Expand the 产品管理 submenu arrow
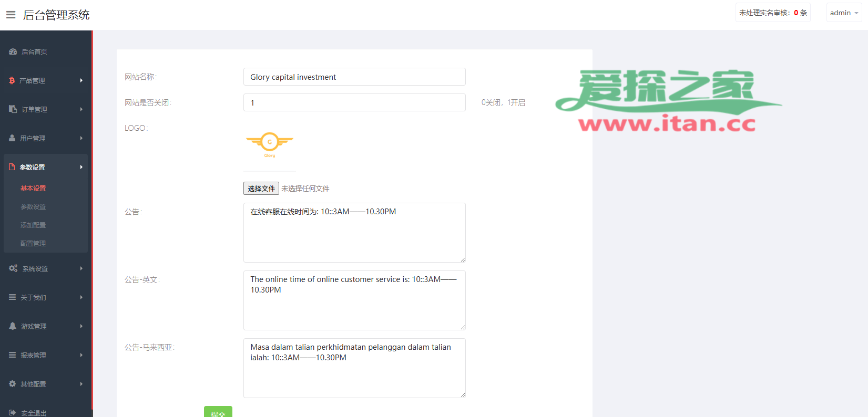This screenshot has height=417, width=868. point(81,80)
